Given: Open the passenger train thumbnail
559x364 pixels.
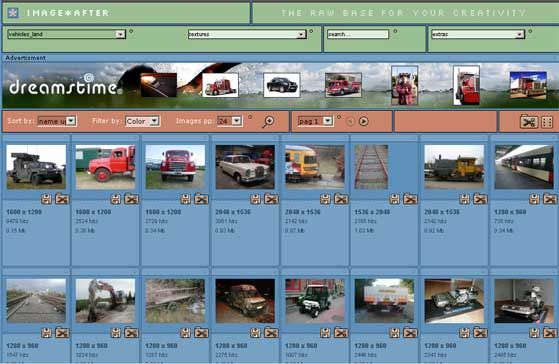Looking at the screenshot, I should click(524, 167).
